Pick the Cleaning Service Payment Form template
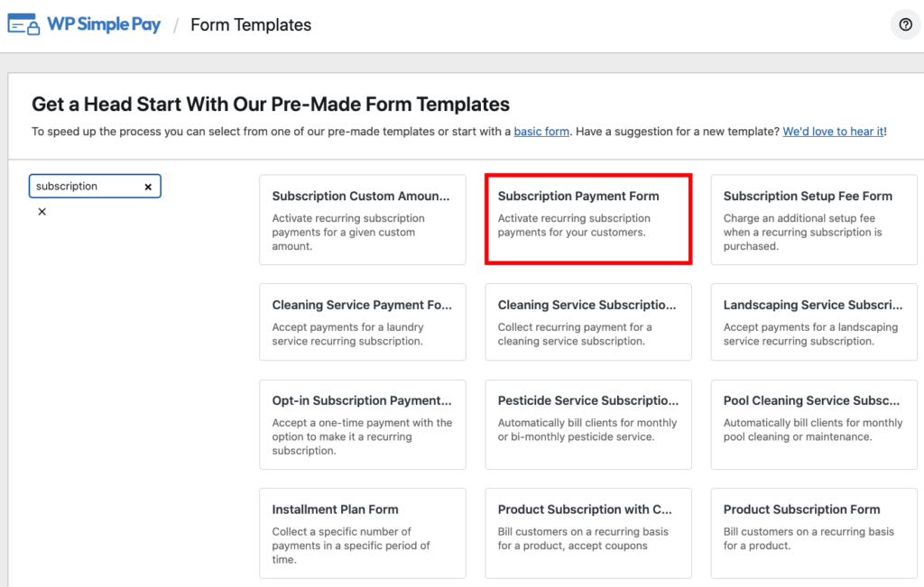 362,322
